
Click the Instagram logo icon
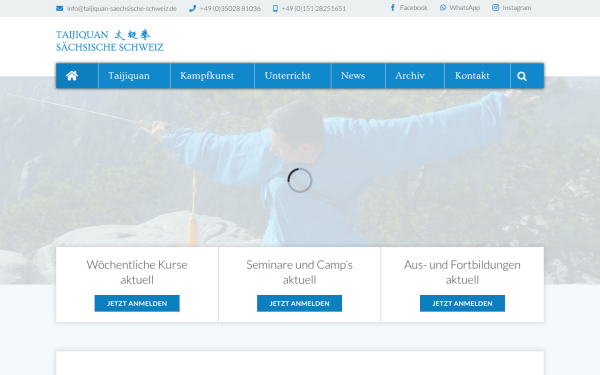[496, 8]
